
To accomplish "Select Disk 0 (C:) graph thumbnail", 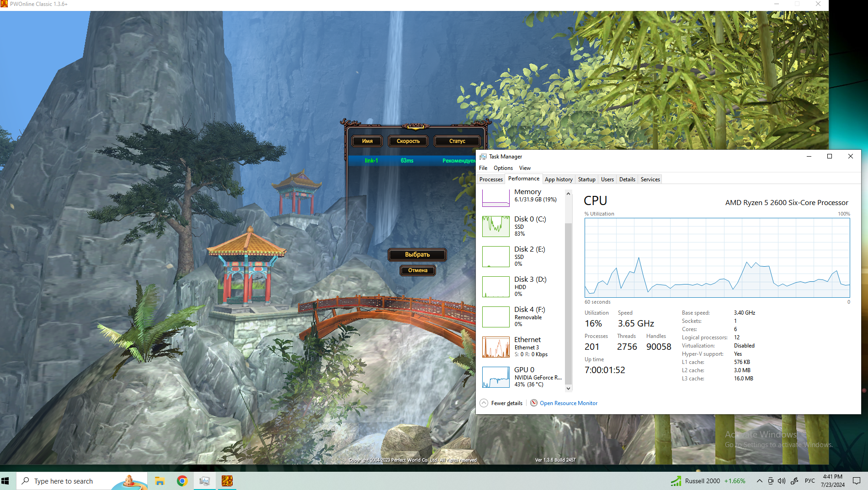I will (x=495, y=226).
